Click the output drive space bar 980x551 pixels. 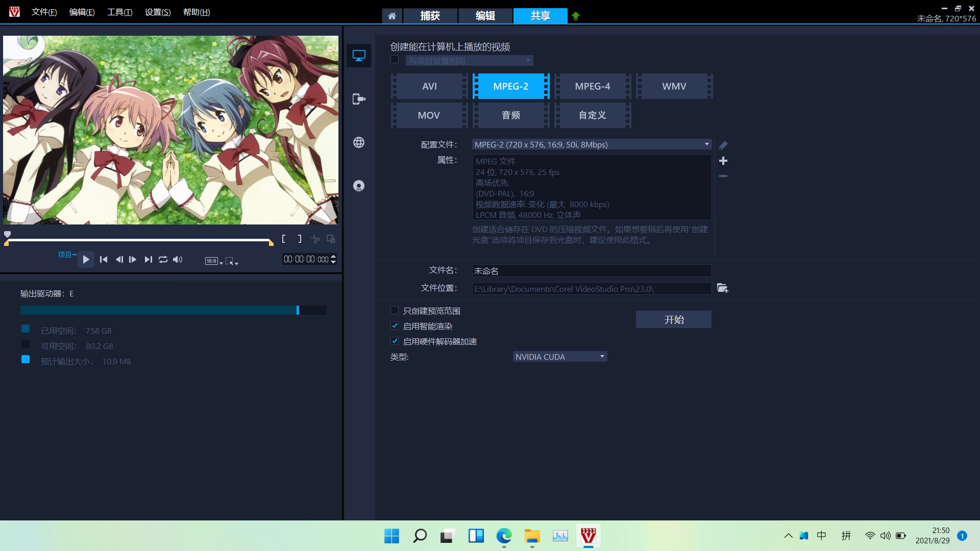174,310
